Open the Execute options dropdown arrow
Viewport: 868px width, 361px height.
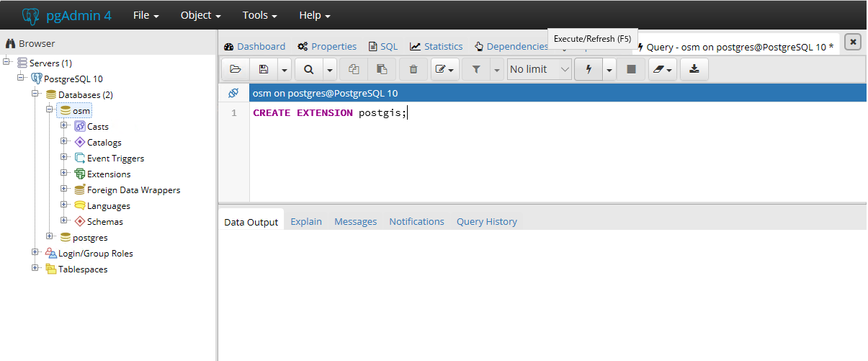(609, 69)
